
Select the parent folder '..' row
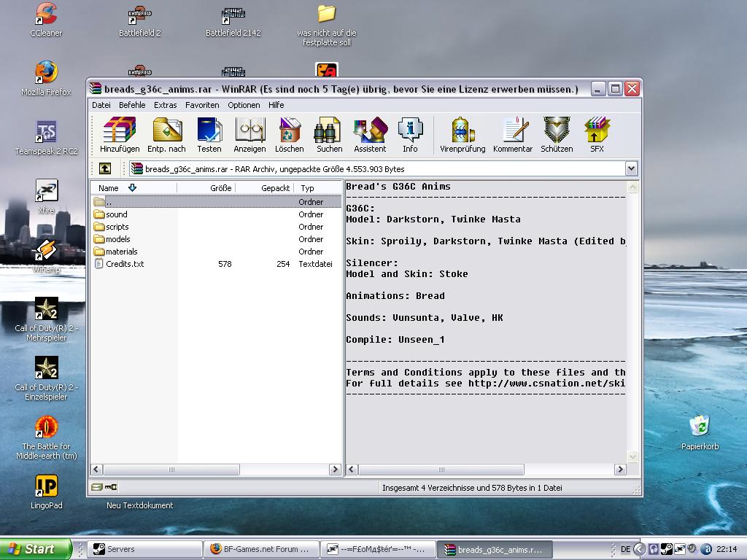click(x=216, y=202)
